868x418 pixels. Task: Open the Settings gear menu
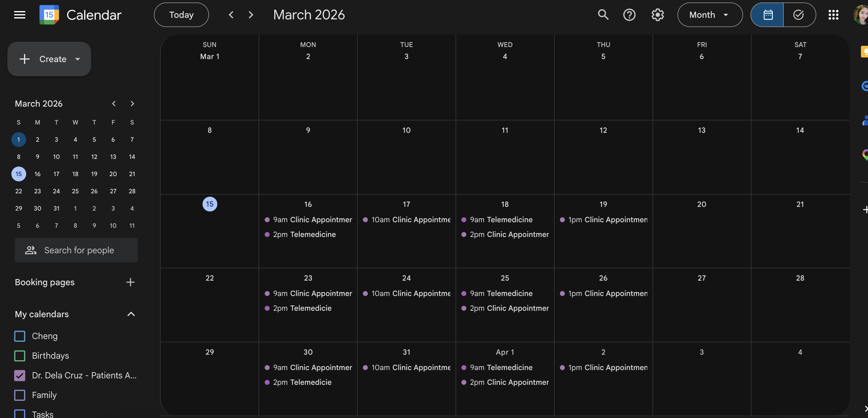click(x=657, y=15)
